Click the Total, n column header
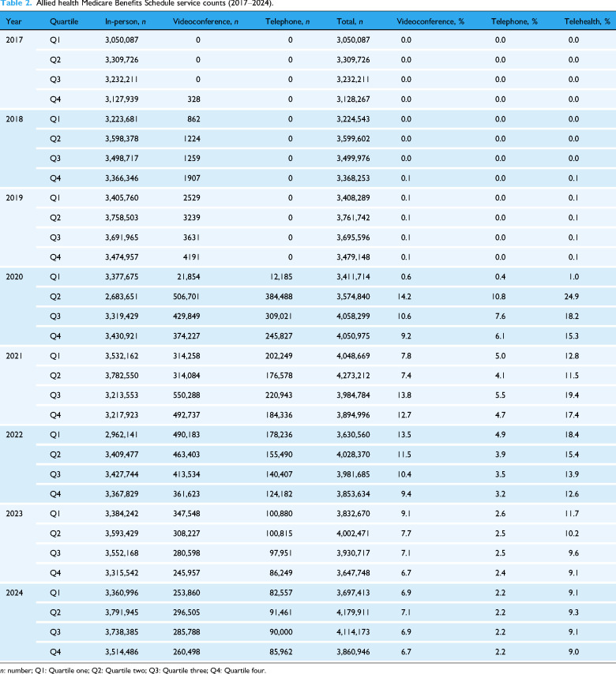This screenshot has width=616, height=674. click(350, 21)
